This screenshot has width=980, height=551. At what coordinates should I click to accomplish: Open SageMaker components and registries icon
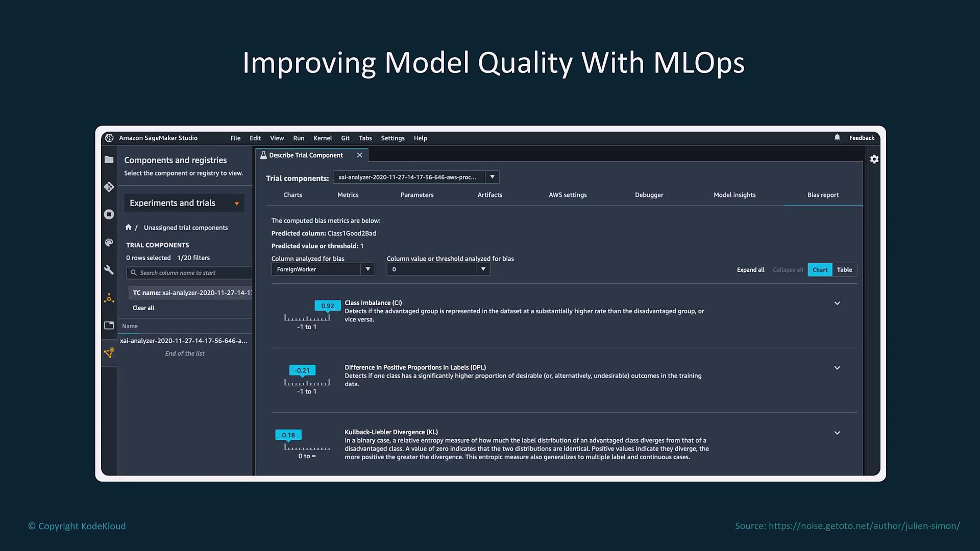(x=109, y=353)
